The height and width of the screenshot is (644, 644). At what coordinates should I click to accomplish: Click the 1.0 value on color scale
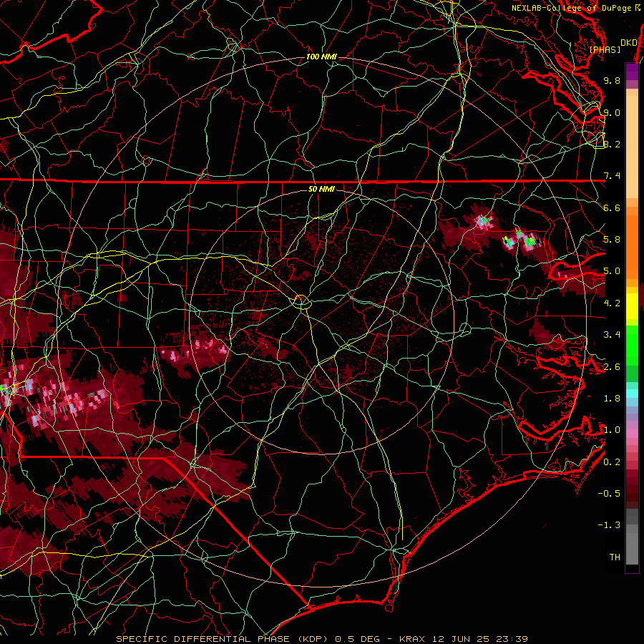pos(612,430)
